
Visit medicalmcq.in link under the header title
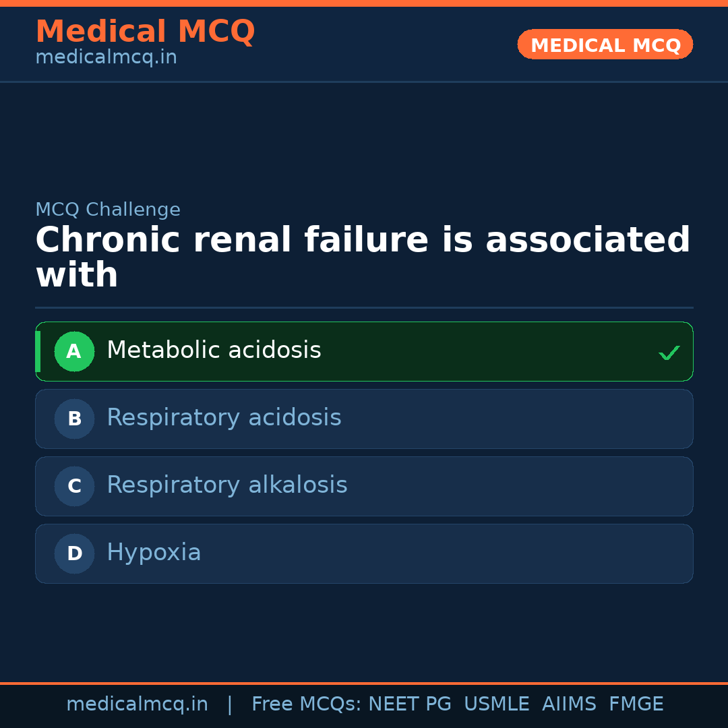(106, 58)
